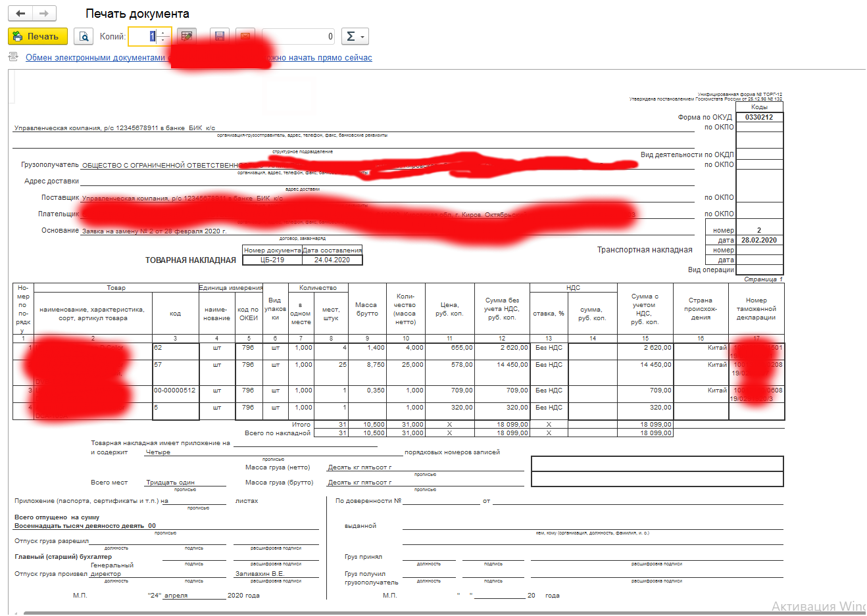This screenshot has width=867, height=616.
Task: Click the date value 28.02.2020 in codes
Action: (759, 240)
